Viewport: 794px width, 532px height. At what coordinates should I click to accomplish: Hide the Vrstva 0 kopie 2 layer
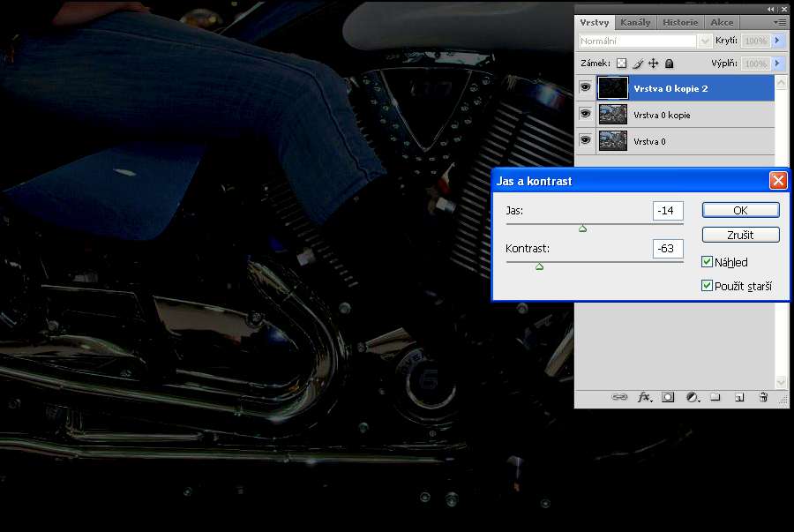[x=584, y=88]
